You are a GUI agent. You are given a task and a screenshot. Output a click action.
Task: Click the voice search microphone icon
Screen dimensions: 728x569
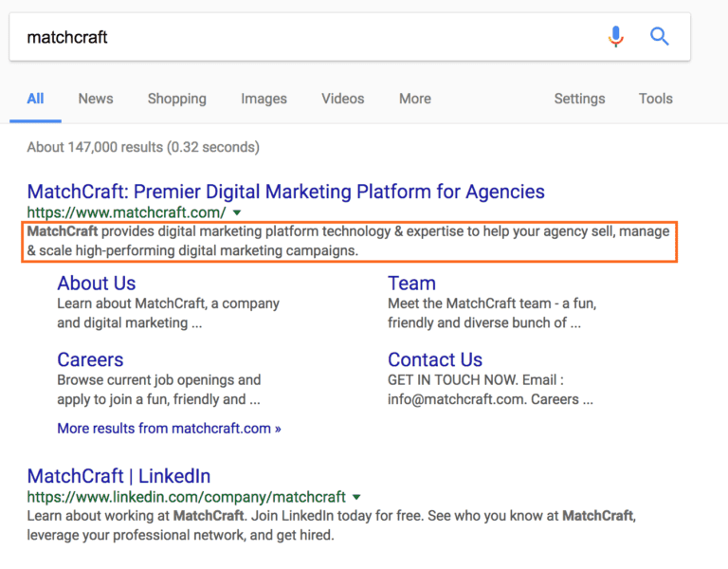tap(615, 36)
